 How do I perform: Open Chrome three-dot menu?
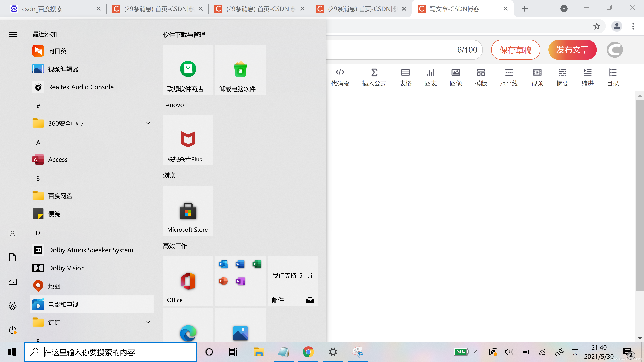[x=633, y=26]
